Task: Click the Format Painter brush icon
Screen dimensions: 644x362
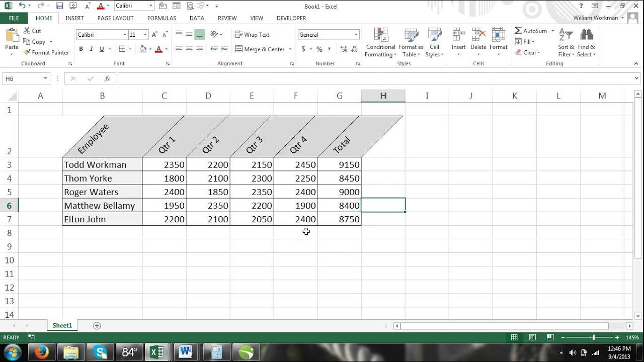Action: point(27,52)
